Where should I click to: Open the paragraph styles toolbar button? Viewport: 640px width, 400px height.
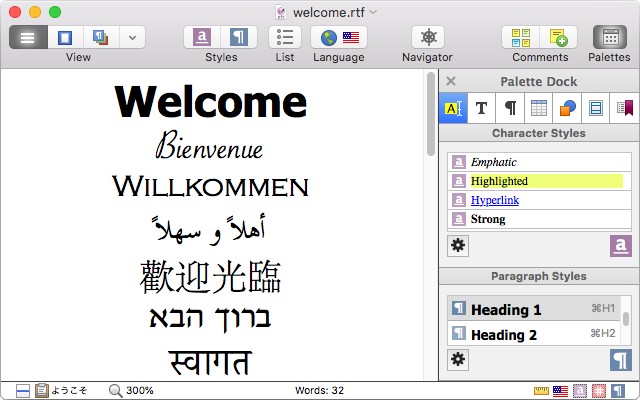pos(239,37)
